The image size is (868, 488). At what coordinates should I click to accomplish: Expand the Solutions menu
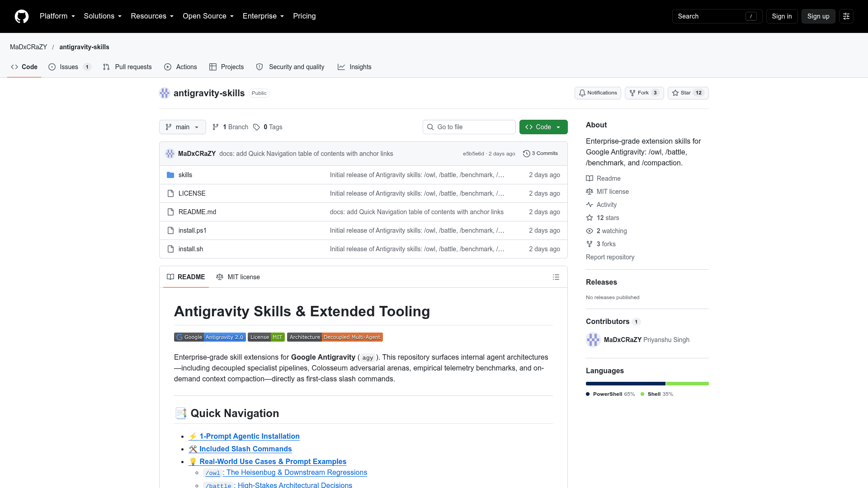[x=103, y=16]
